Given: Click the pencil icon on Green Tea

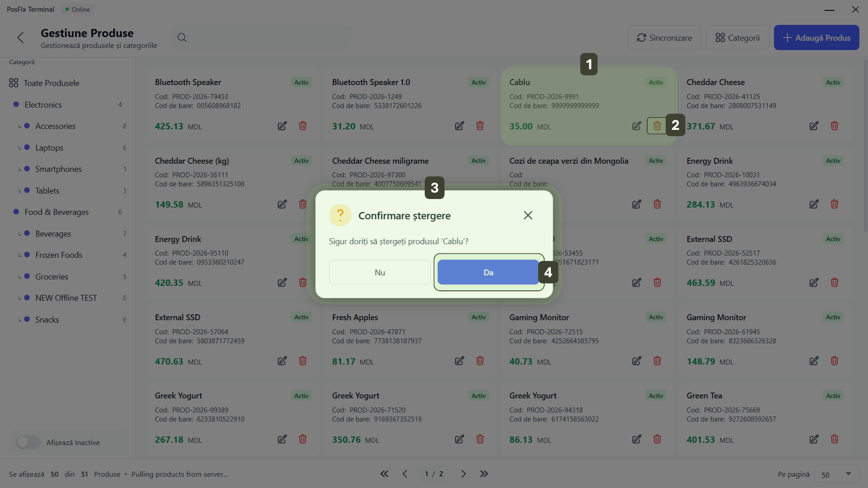Looking at the screenshot, I should 813,439.
